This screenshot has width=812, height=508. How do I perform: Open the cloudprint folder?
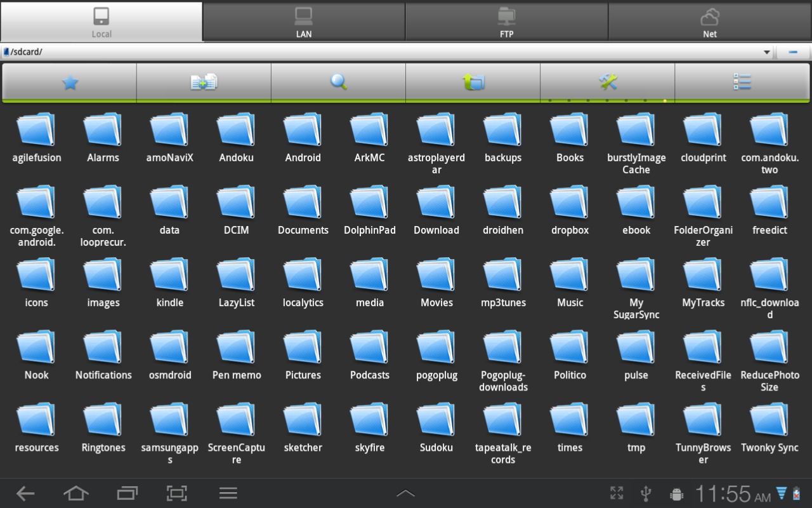(703, 137)
